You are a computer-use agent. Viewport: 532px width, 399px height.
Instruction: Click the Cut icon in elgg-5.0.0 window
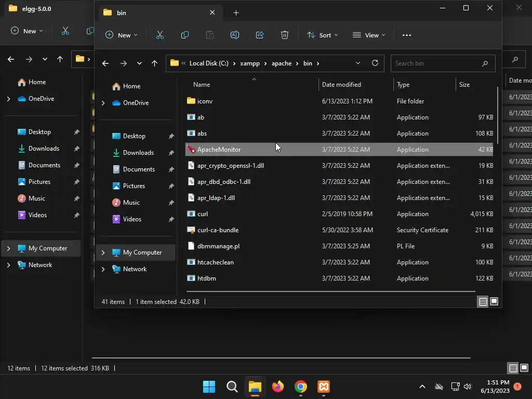tap(65, 31)
